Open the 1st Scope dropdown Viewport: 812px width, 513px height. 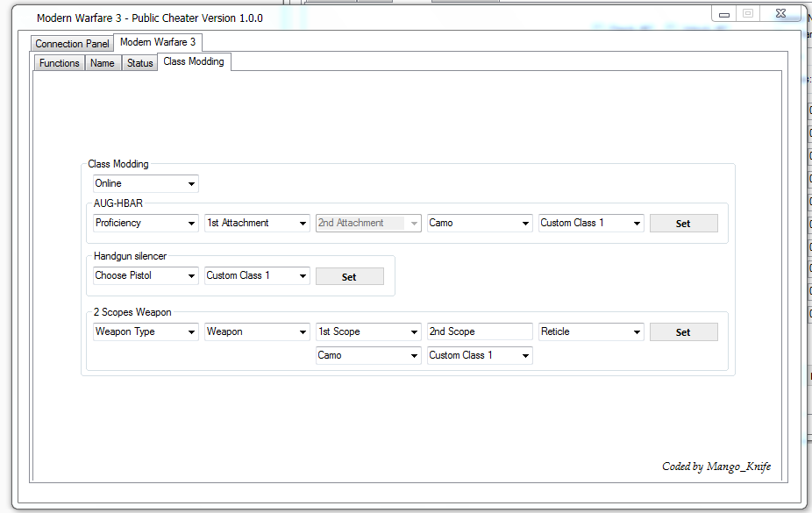(x=368, y=331)
